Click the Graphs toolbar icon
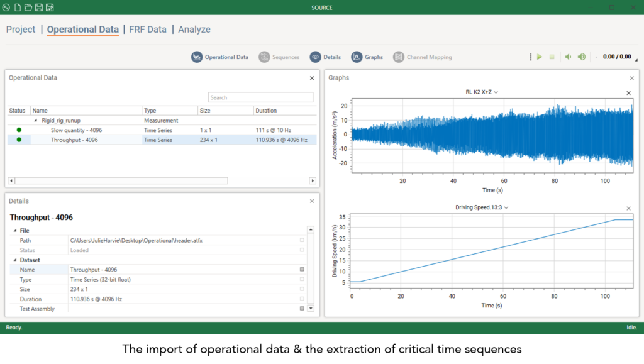The image size is (644, 364). point(357,57)
